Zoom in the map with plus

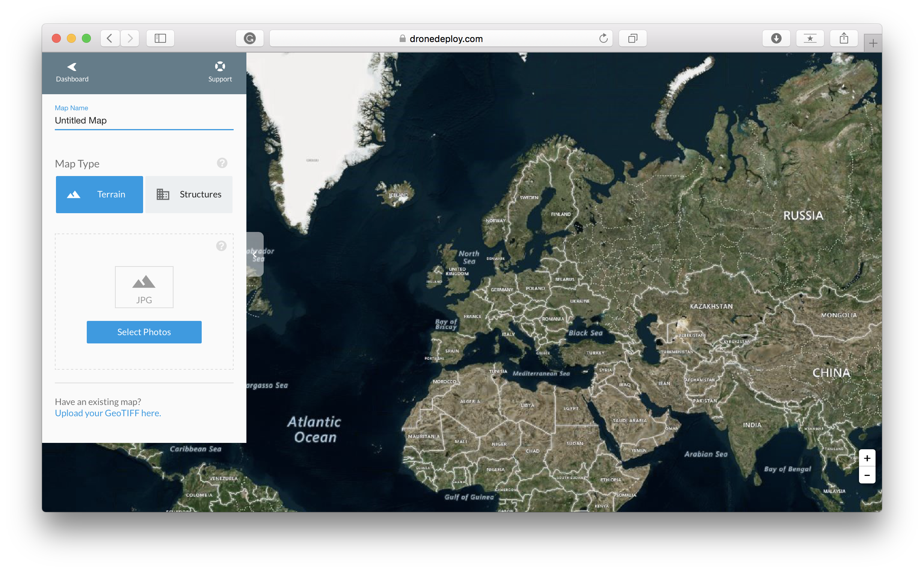[867, 458]
